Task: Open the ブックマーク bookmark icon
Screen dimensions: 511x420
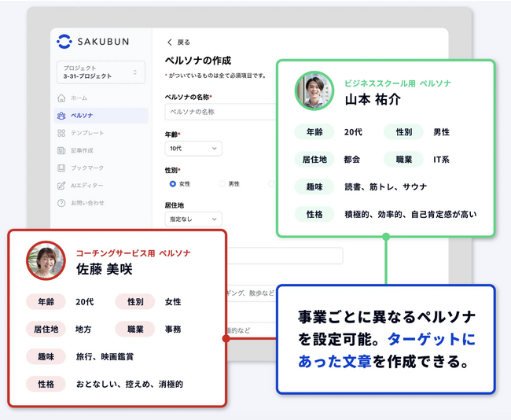Action: point(61,168)
